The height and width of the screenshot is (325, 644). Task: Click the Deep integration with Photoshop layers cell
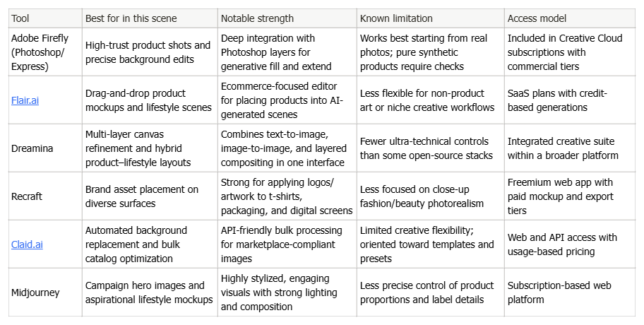[287, 52]
